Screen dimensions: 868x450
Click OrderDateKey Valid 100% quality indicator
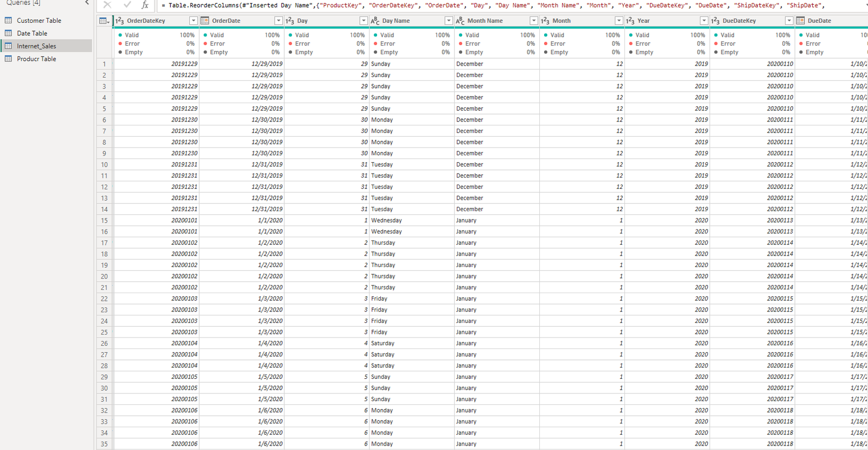click(156, 35)
